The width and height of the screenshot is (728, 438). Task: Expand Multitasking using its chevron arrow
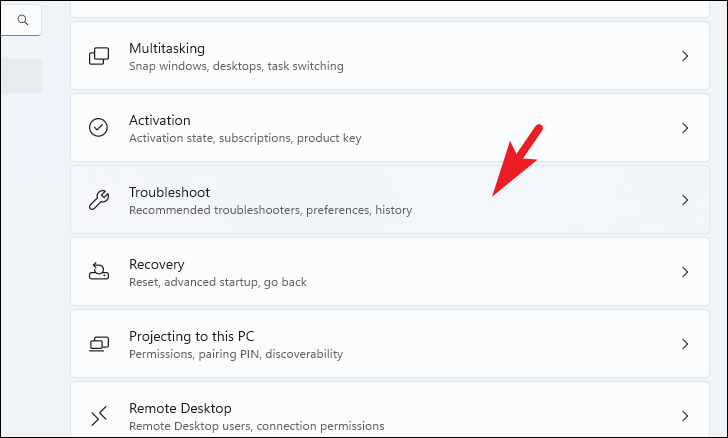(x=685, y=56)
